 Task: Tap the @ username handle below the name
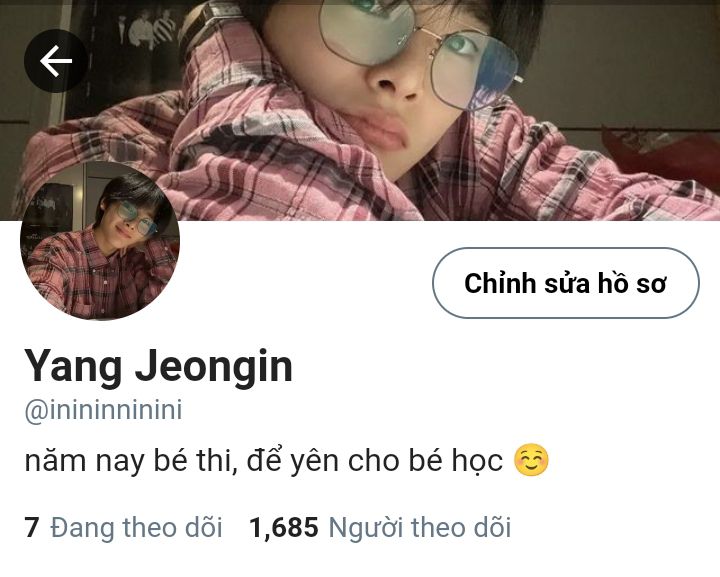103,410
